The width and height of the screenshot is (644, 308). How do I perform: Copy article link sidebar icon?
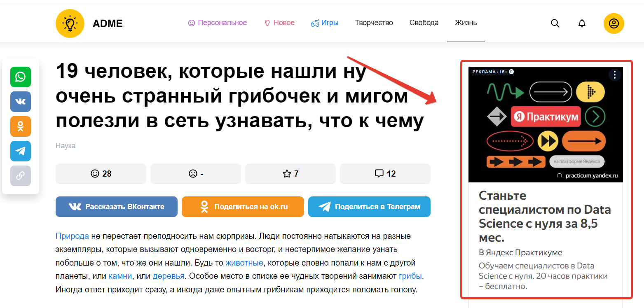click(x=21, y=176)
